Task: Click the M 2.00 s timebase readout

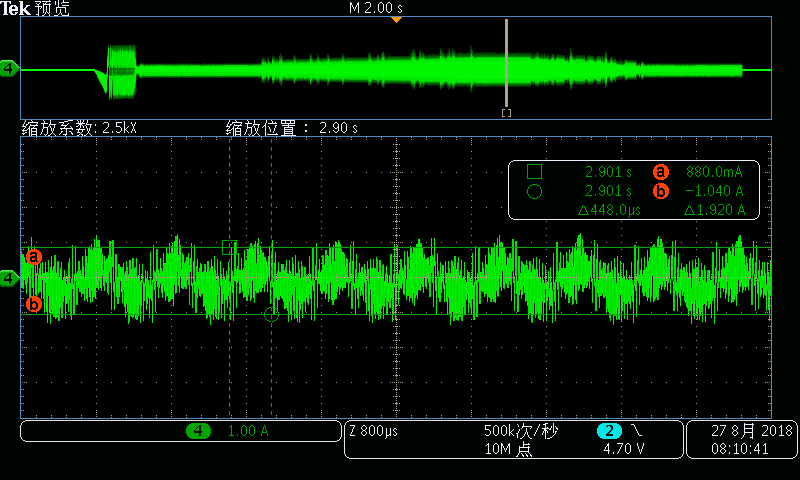Action: pyautogui.click(x=376, y=8)
